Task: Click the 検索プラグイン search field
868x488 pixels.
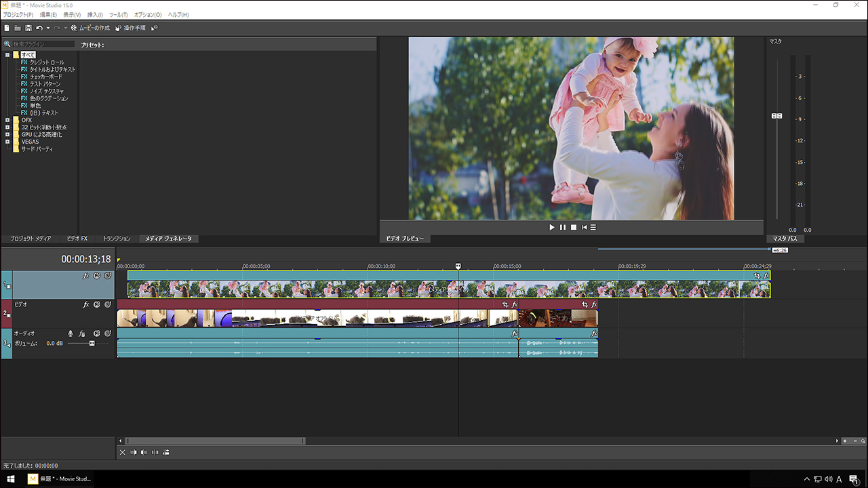Action: pos(43,44)
